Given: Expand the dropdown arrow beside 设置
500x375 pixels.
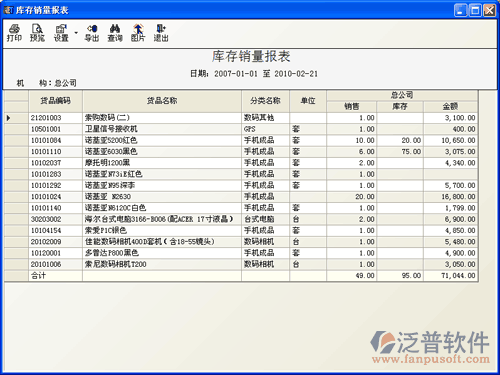Looking at the screenshot, I should [x=76, y=33].
